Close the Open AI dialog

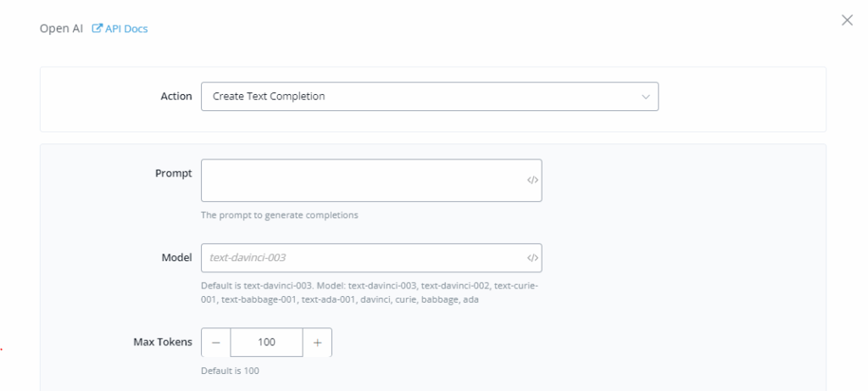pos(846,20)
